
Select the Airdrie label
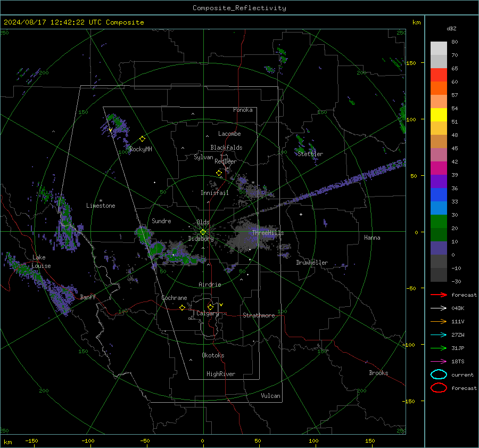click(x=210, y=284)
